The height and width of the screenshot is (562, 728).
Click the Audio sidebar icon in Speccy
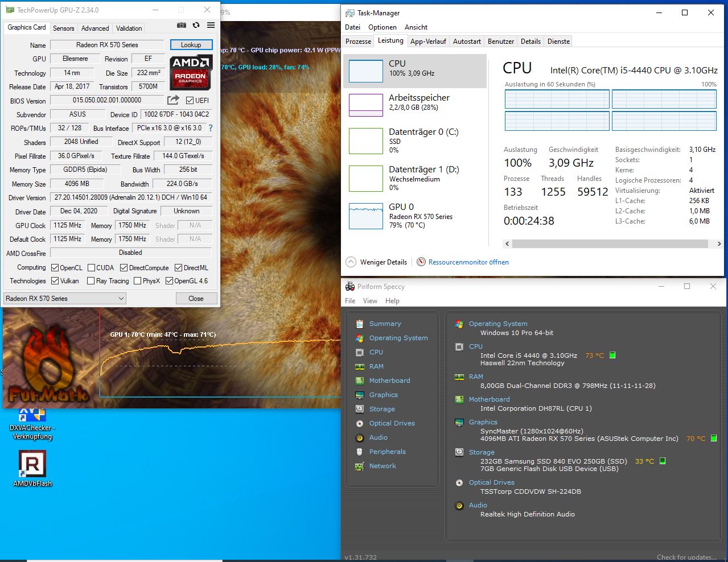pos(360,437)
